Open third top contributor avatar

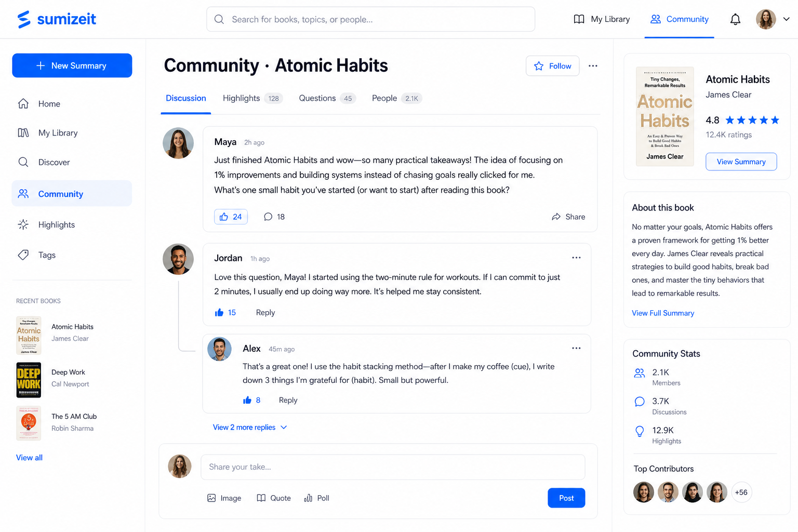point(692,492)
